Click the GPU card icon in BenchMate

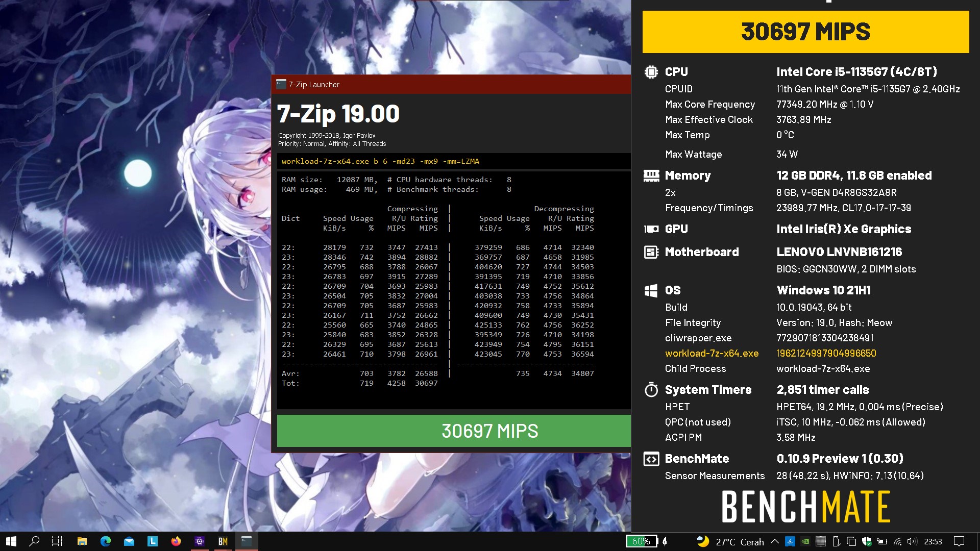(x=651, y=229)
